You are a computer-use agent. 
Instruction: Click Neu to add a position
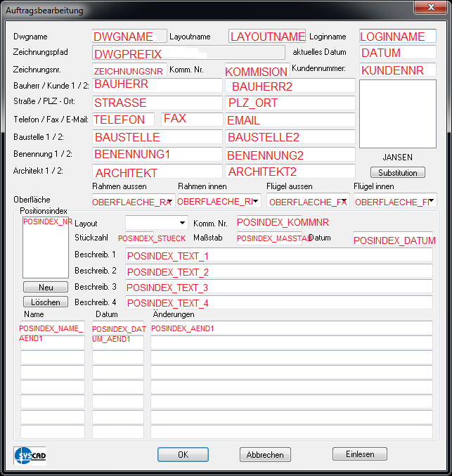pyautogui.click(x=46, y=287)
